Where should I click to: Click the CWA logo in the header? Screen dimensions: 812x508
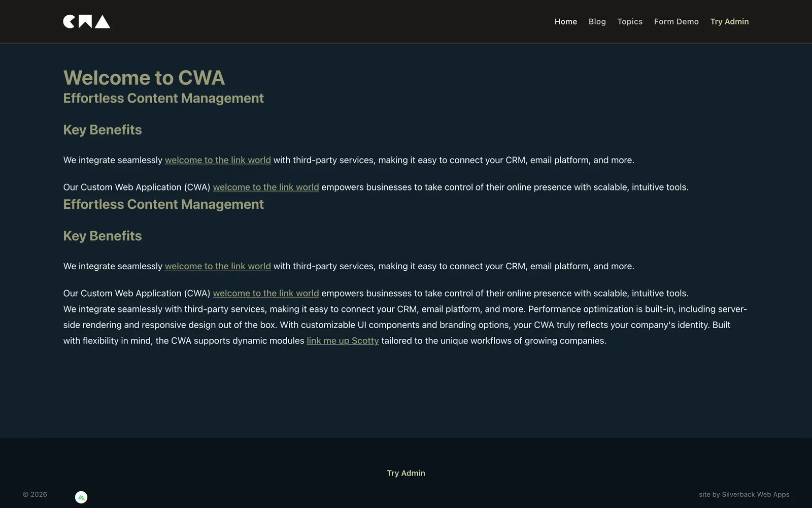(86, 21)
